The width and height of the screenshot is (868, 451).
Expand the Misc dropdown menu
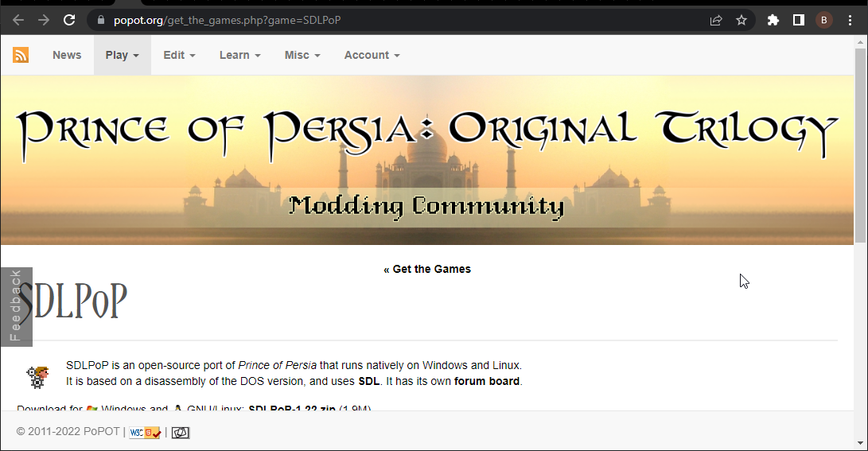coord(302,55)
